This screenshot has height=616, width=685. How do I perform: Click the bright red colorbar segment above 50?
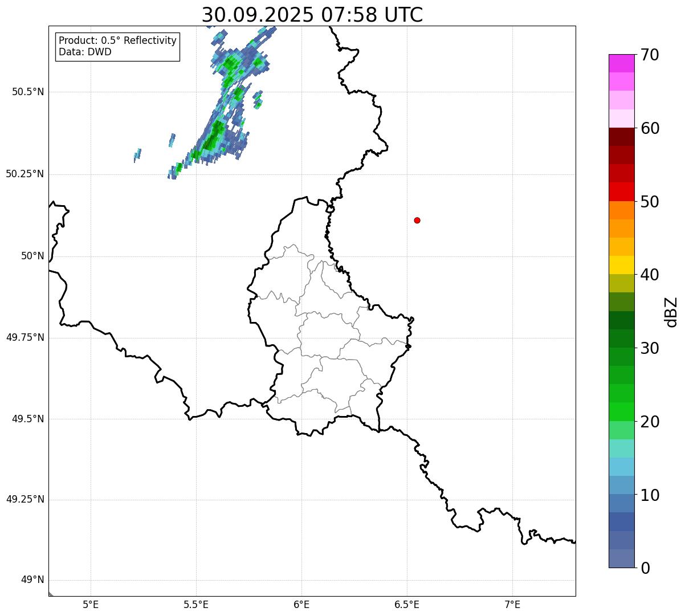pyautogui.click(x=621, y=191)
